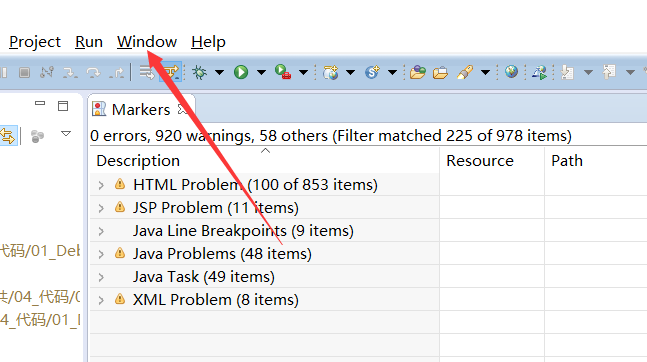
Task: Open the Run configurations dropdown arrow
Action: tap(261, 73)
